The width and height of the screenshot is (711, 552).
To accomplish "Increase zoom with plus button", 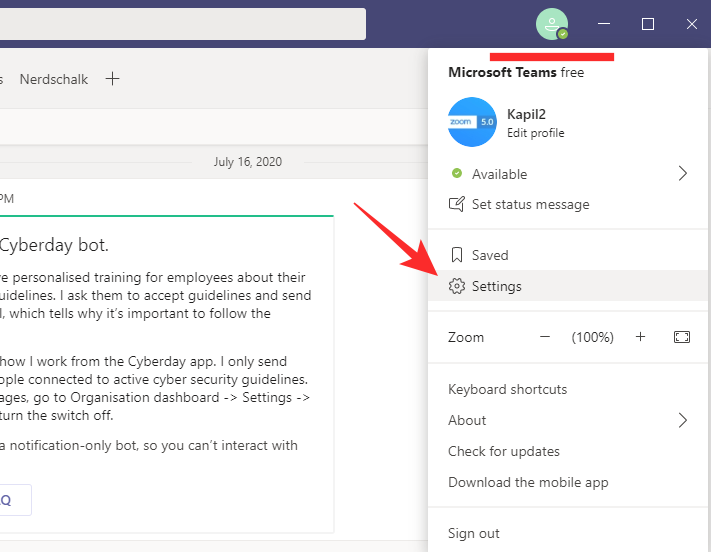I will 640,337.
